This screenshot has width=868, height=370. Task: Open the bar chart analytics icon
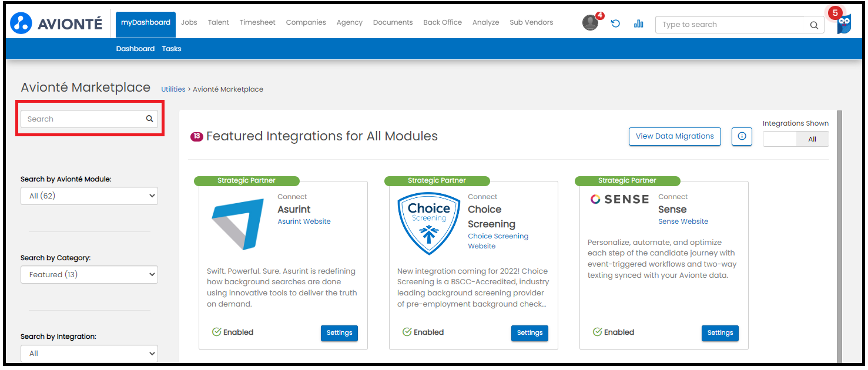pyautogui.click(x=639, y=23)
